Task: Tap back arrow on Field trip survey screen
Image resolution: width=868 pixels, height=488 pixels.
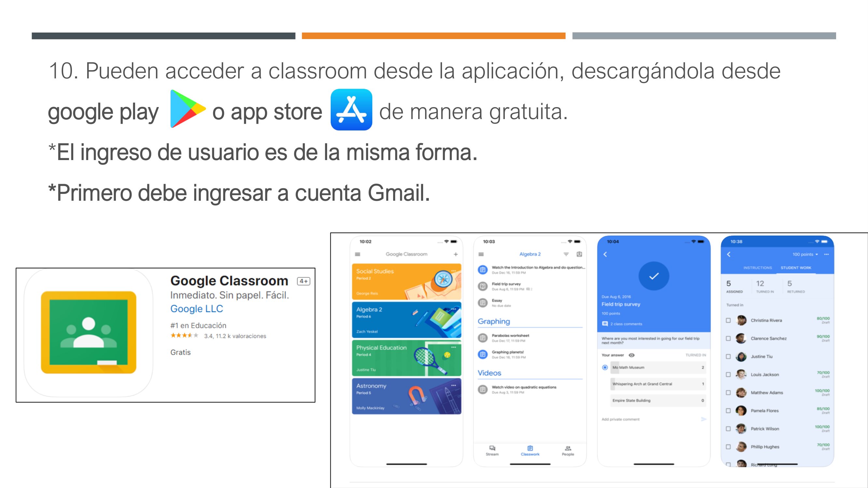Action: coord(605,254)
